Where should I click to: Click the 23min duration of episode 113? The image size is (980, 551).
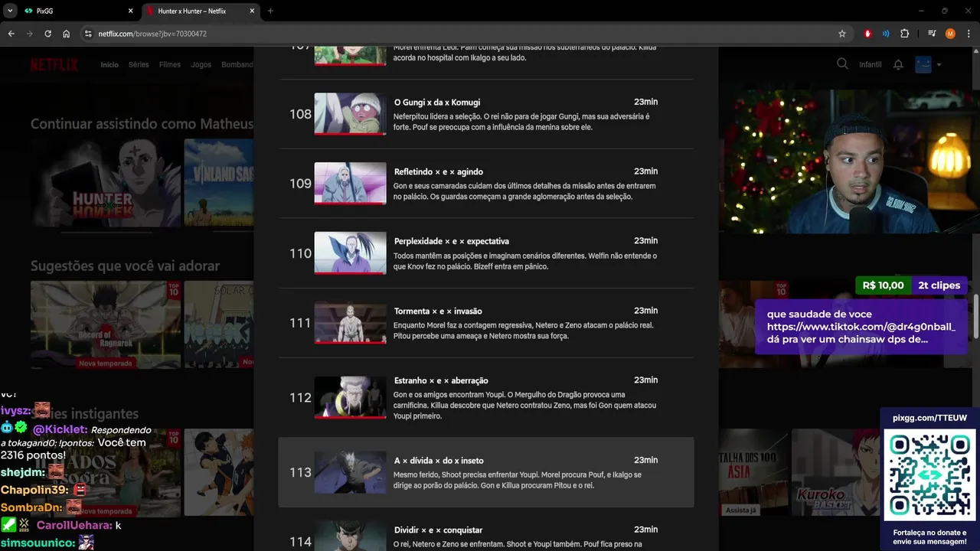tap(645, 461)
